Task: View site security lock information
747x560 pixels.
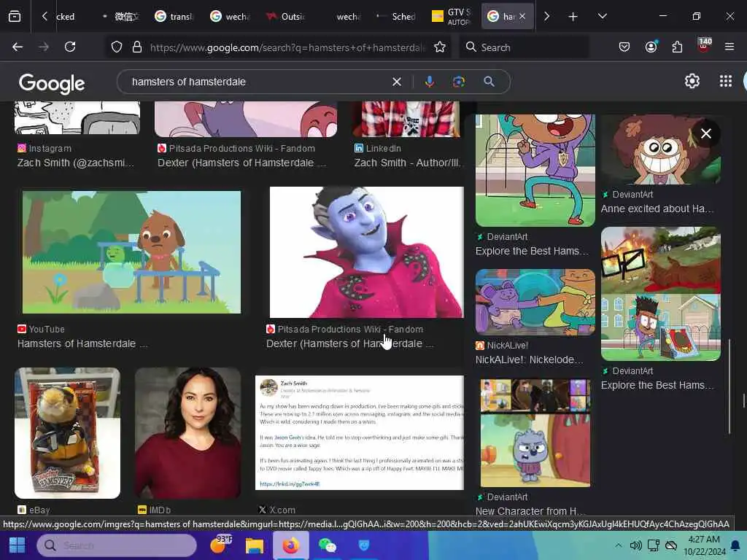Action: pos(136,47)
